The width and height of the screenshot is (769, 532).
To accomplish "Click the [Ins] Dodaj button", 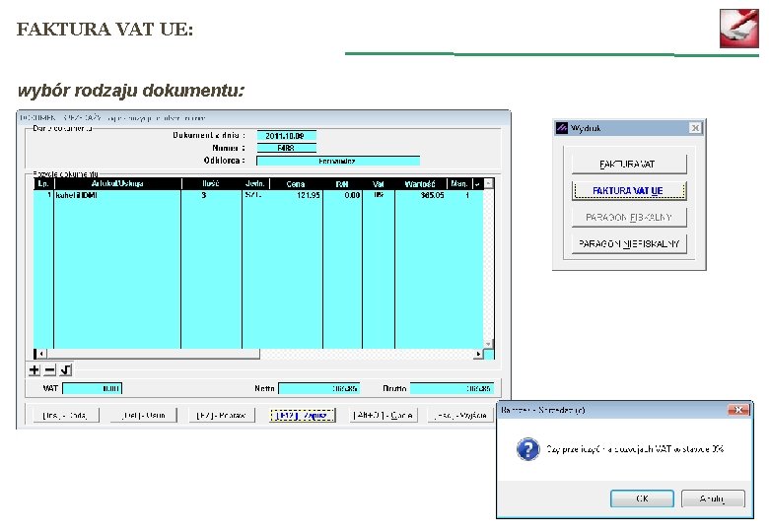I will [66, 416].
